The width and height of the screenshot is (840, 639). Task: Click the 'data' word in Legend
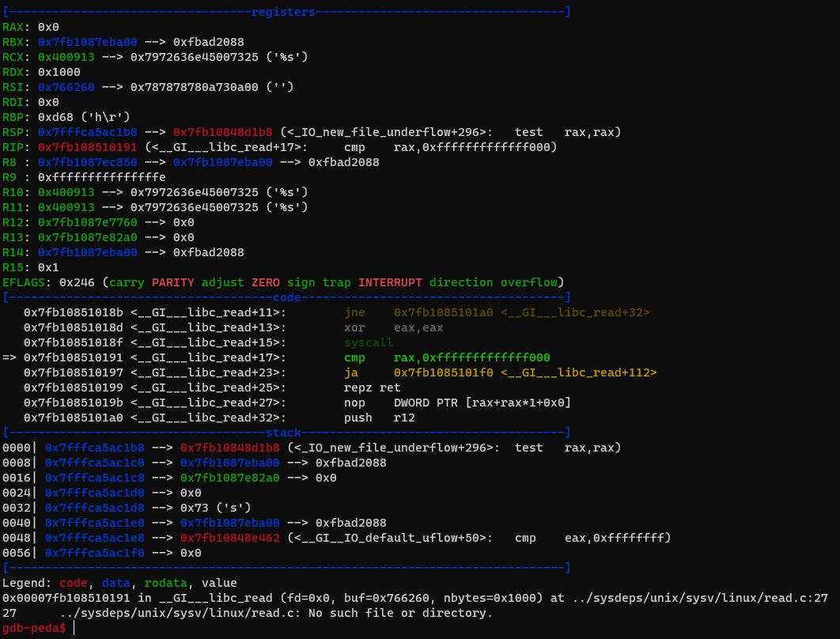[115, 583]
